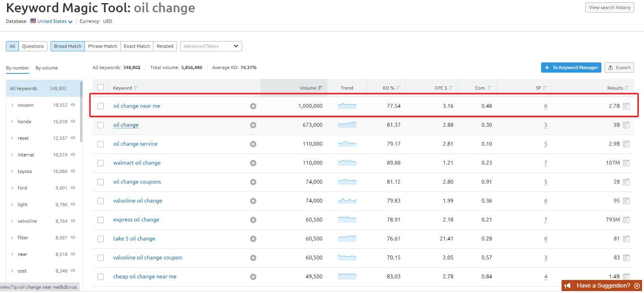644x293 pixels.
Task: Click To Keyword Manager button
Action: (571, 68)
